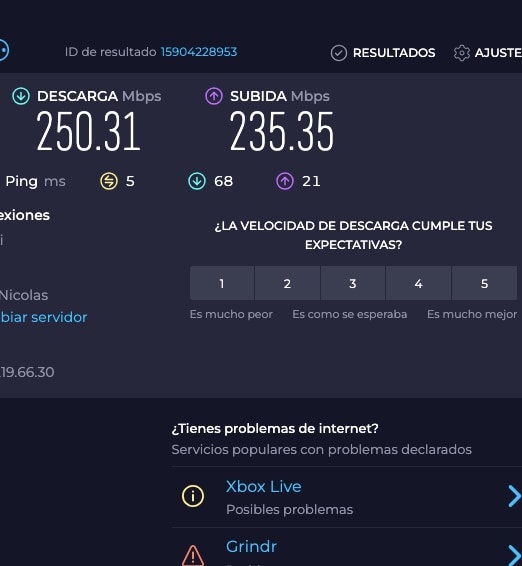Click the purple upload latency icon near 21
This screenshot has width=522, height=566.
coord(285,181)
